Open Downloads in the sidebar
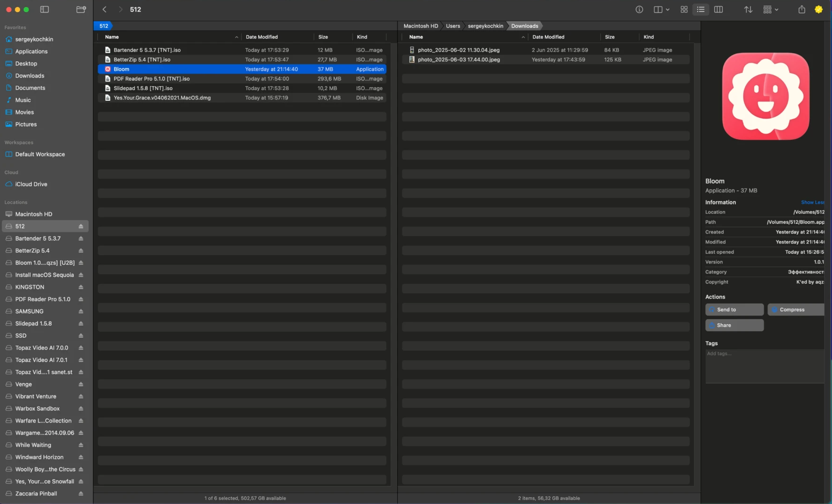The image size is (832, 504). point(45,76)
